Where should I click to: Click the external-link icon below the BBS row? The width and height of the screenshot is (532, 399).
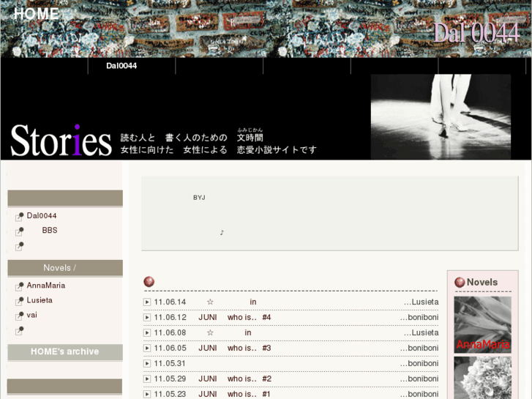pos(19,246)
